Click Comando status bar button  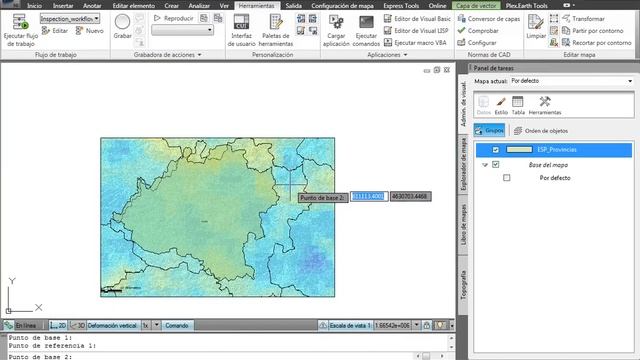point(177,325)
